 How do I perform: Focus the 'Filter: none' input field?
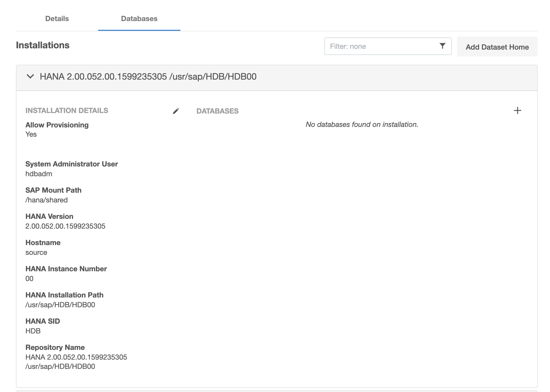tap(380, 46)
